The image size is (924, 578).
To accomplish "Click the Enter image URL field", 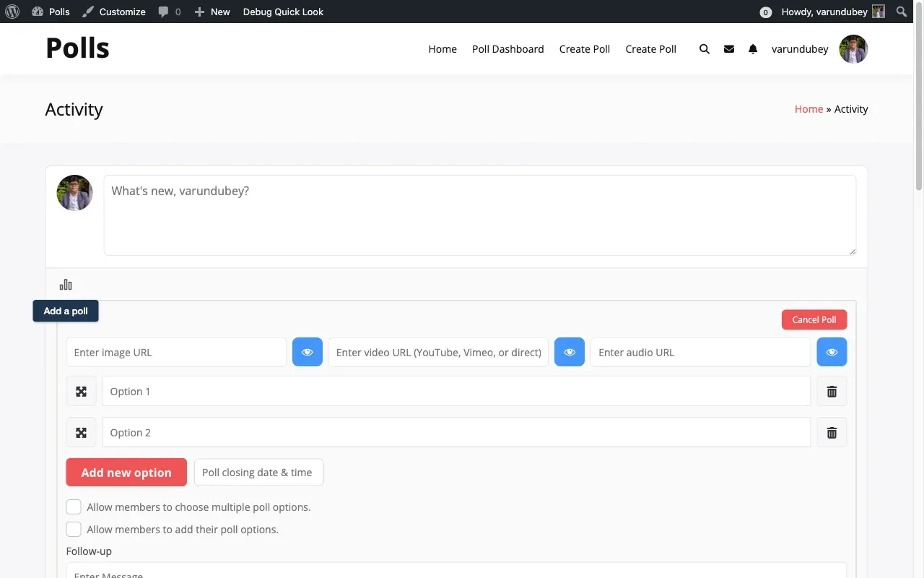I will 176,353.
